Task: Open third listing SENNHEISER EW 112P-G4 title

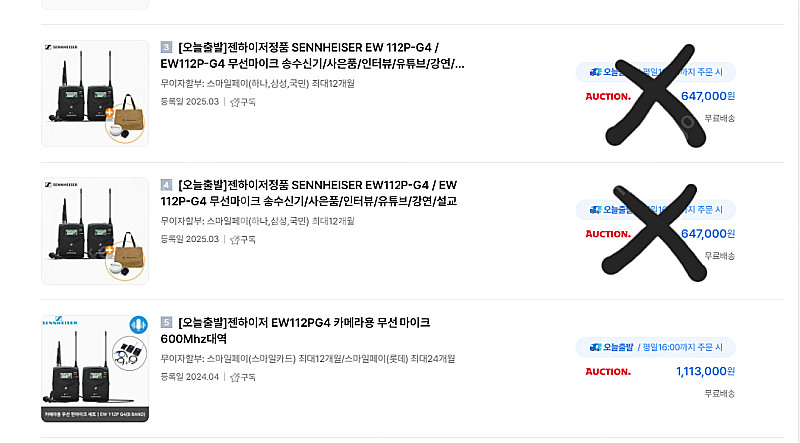Action: pyautogui.click(x=312, y=56)
